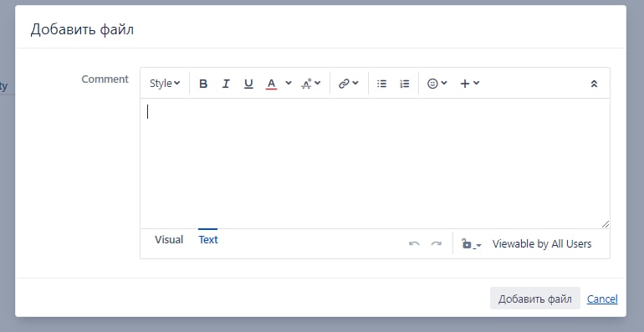Viewport: 644px width, 332px height.
Task: Toggle underline formatting
Action: click(x=248, y=84)
